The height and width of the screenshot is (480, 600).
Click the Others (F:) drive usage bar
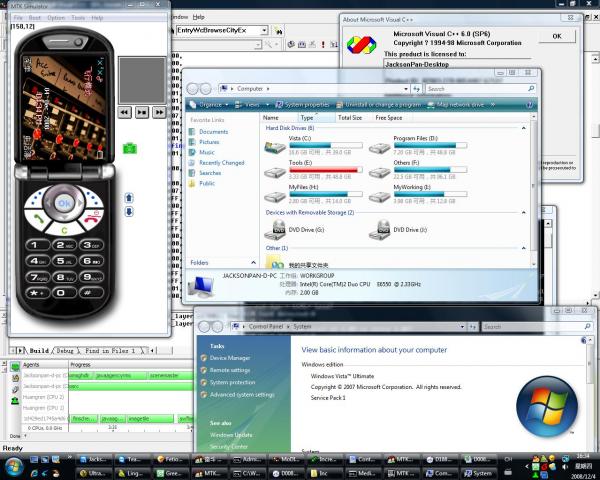[430, 170]
